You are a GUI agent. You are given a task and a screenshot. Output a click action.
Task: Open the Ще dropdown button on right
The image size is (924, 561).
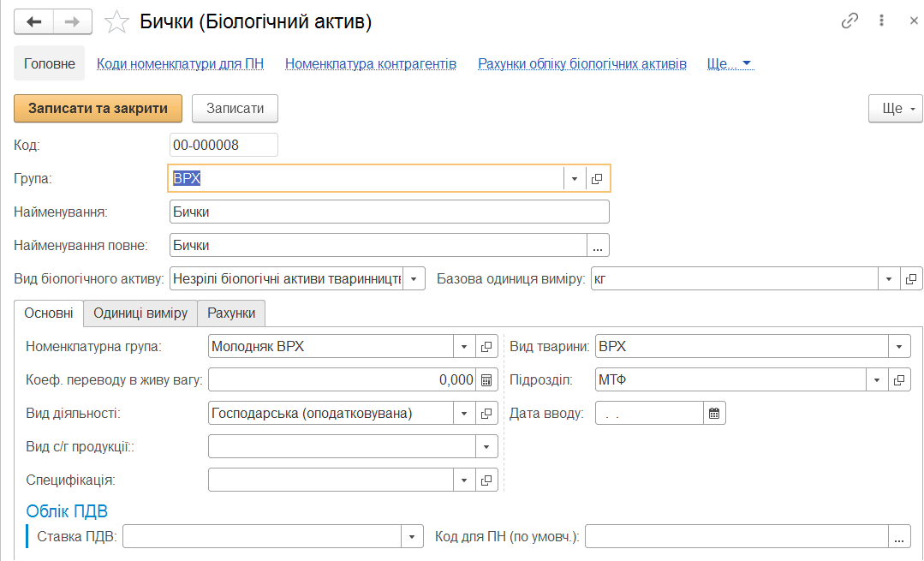(x=896, y=109)
